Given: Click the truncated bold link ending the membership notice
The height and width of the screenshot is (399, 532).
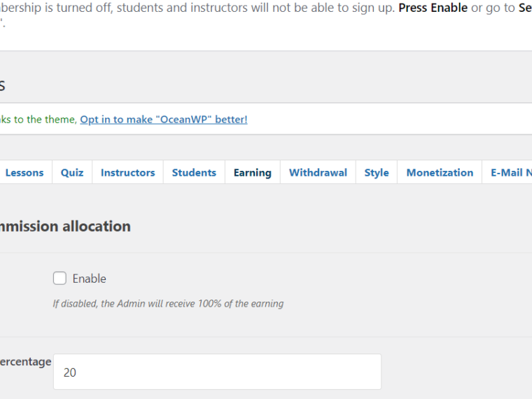Looking at the screenshot, I should coord(525,8).
